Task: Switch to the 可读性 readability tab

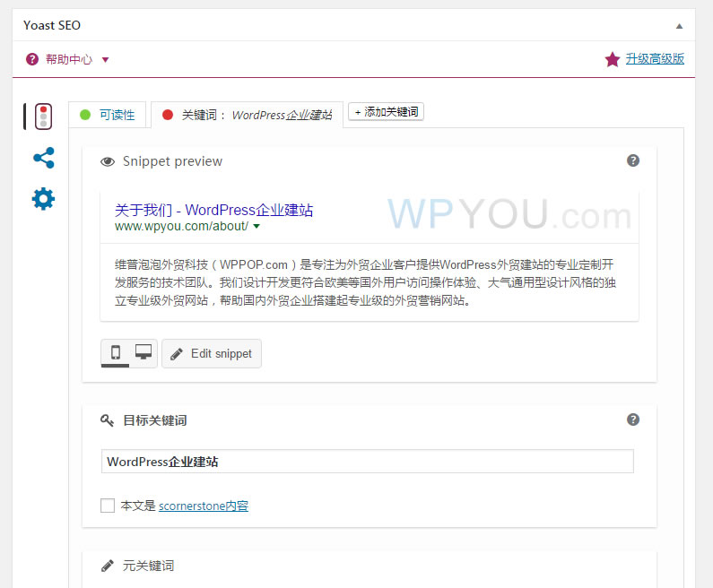Action: (x=108, y=115)
